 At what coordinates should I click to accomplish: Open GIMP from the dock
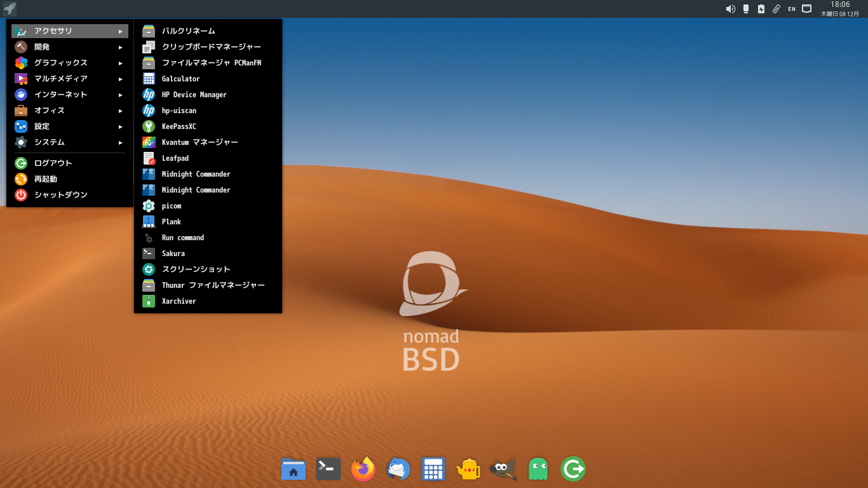[503, 470]
